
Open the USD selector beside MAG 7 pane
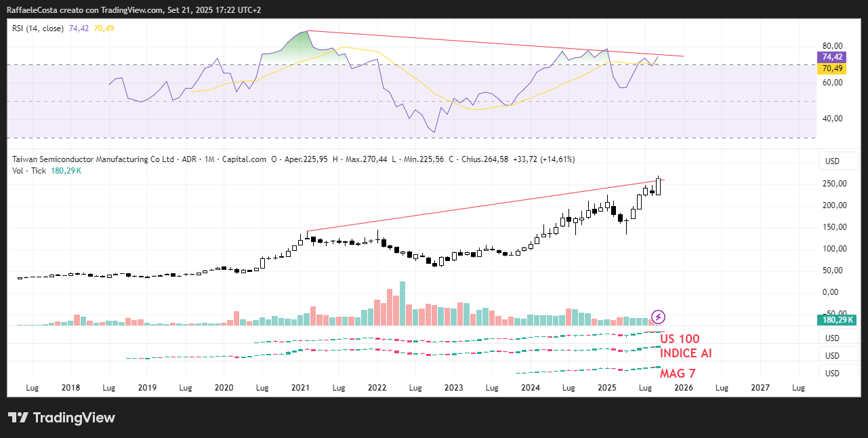tap(831, 374)
